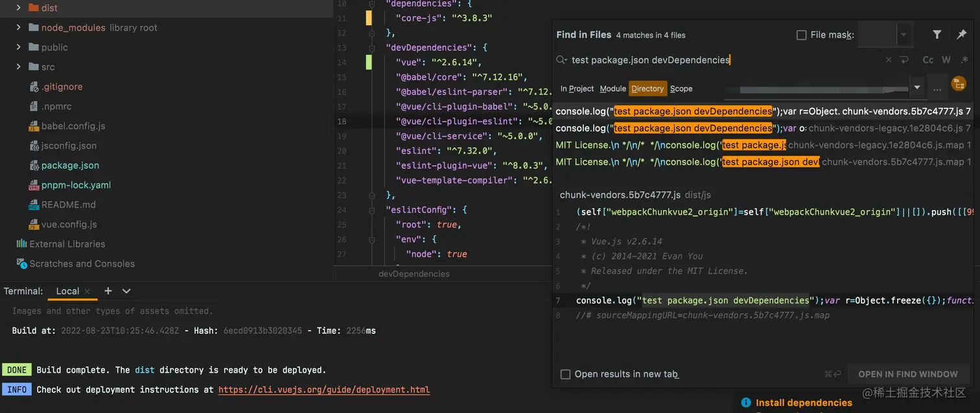980x413 pixels.
Task: Browse directory with the ellipsis button
Action: pyautogui.click(x=937, y=88)
